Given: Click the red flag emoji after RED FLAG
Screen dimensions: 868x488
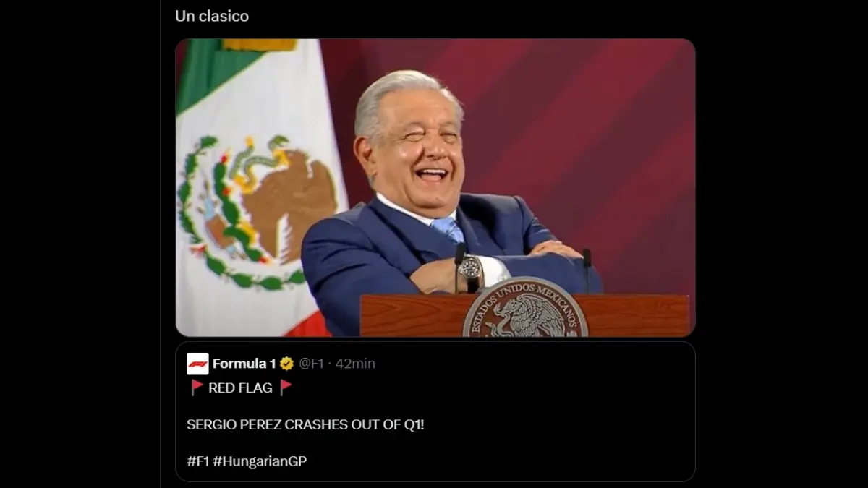Looking at the screenshot, I should [286, 388].
